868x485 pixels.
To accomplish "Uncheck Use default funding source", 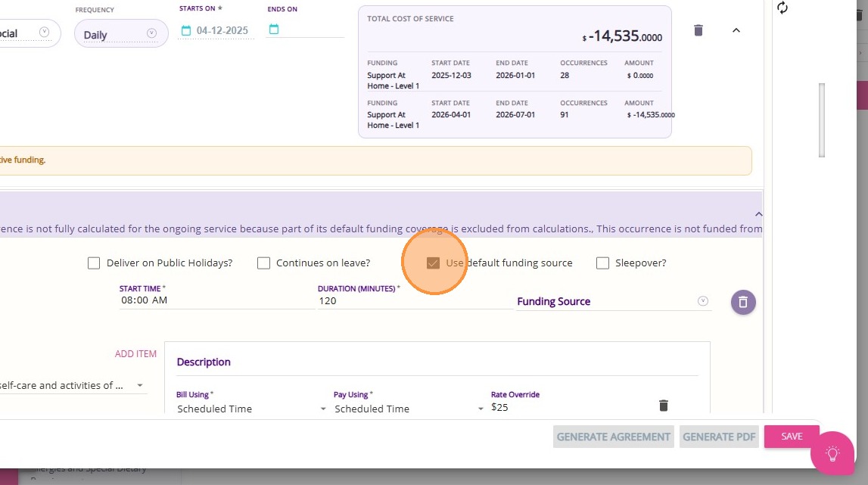I will [x=433, y=263].
